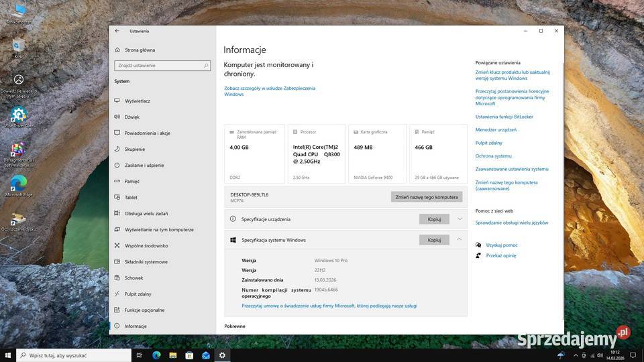Open Składniki systemowe settings

(146, 261)
